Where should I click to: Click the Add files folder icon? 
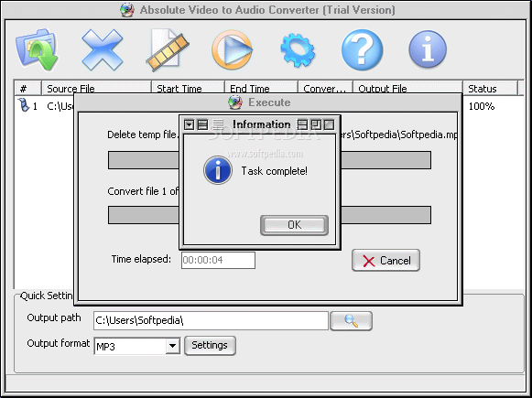tap(37, 49)
